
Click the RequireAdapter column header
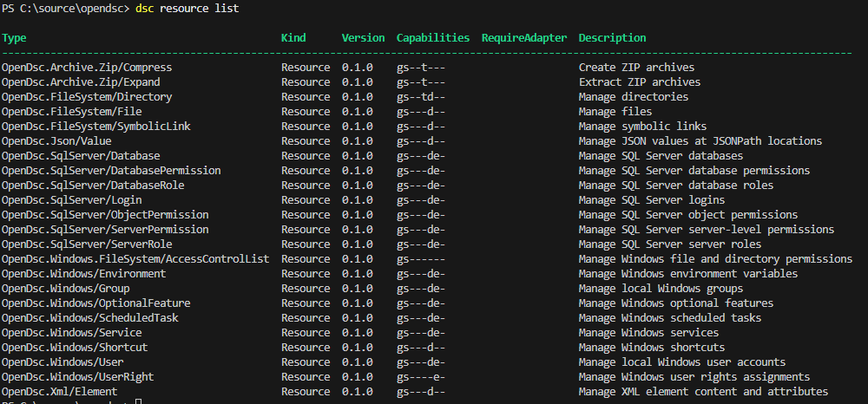524,38
